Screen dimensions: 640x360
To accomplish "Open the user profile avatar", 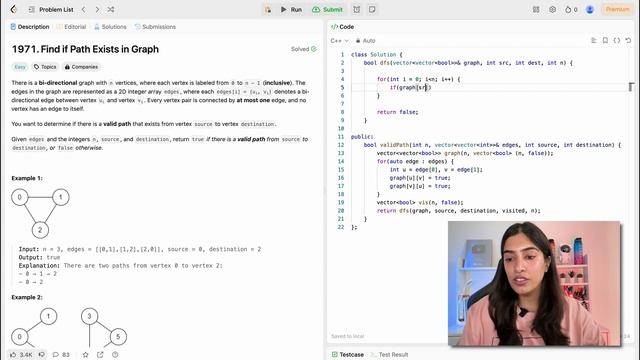I will (590, 9).
